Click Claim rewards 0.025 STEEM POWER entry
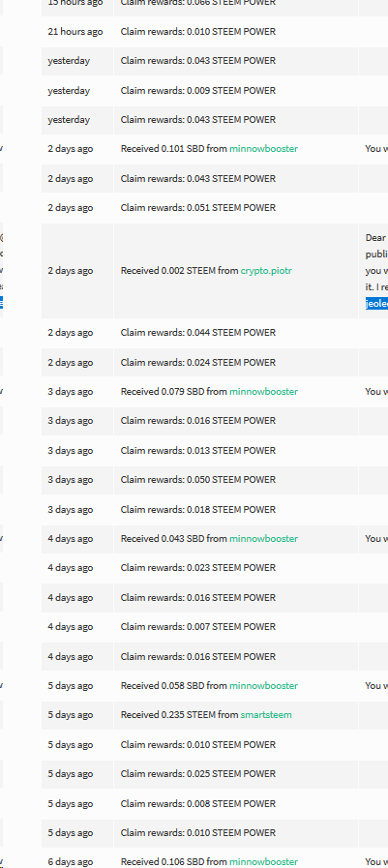Viewport: 388px width, 868px height. [x=198, y=773]
